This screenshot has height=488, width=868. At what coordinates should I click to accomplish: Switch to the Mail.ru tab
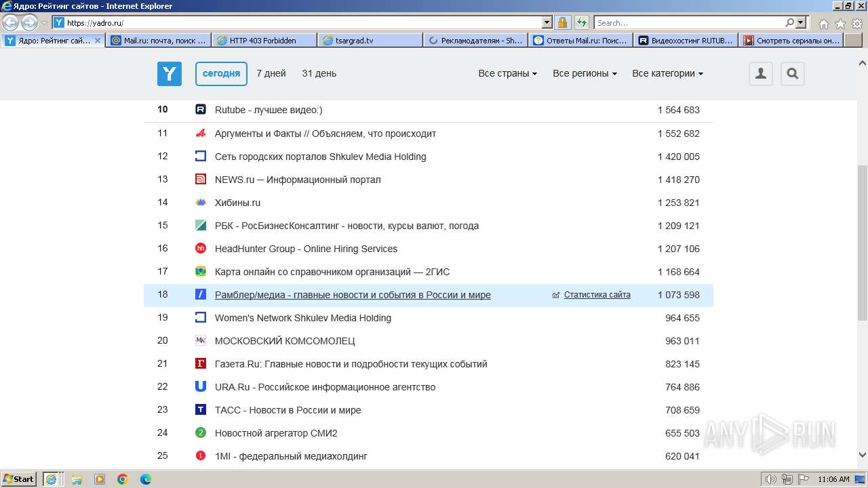click(158, 41)
